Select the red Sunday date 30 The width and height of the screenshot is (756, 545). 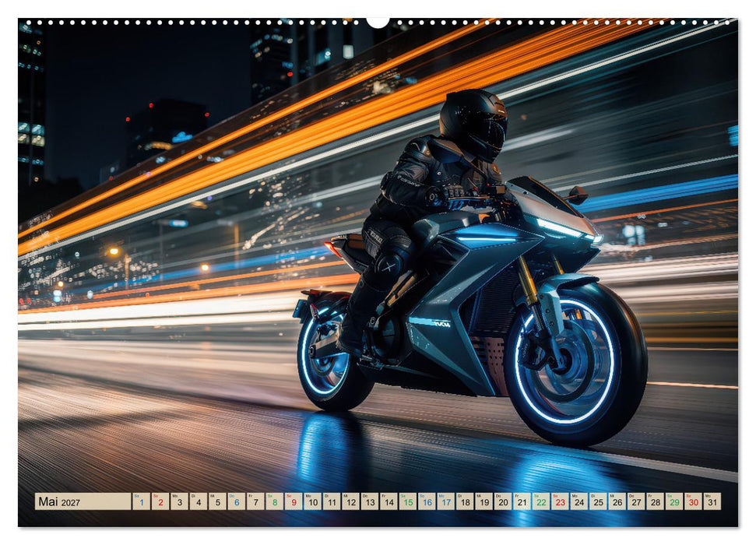click(x=694, y=501)
